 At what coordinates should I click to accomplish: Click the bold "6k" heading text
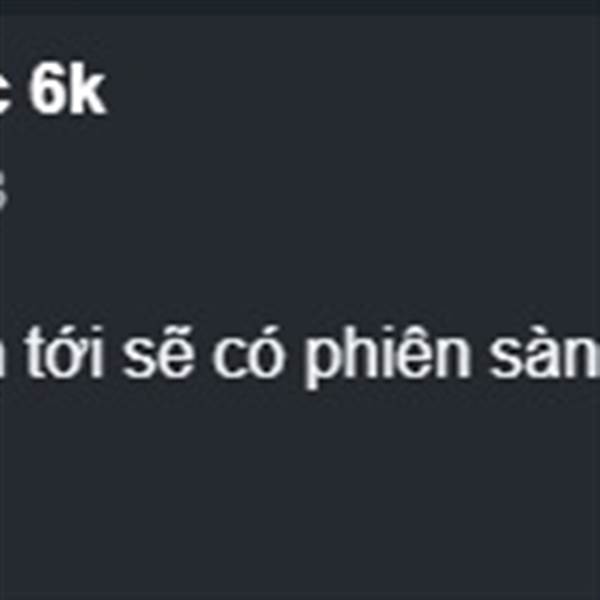pos(68,88)
